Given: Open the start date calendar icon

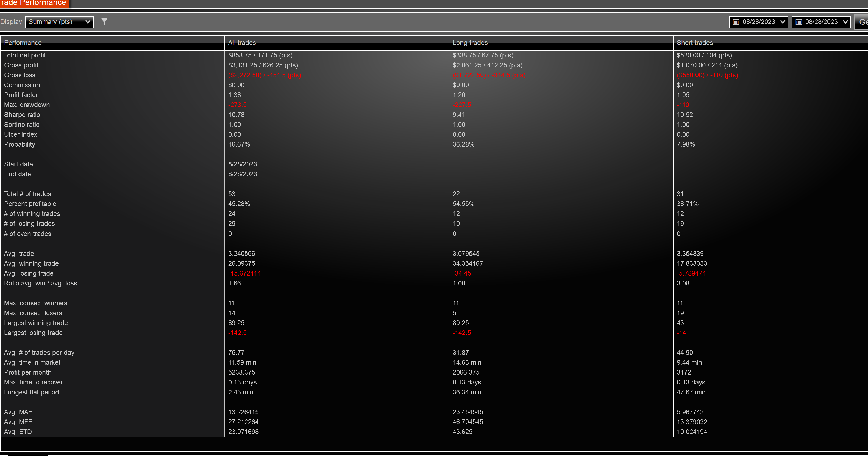Looking at the screenshot, I should [x=736, y=22].
